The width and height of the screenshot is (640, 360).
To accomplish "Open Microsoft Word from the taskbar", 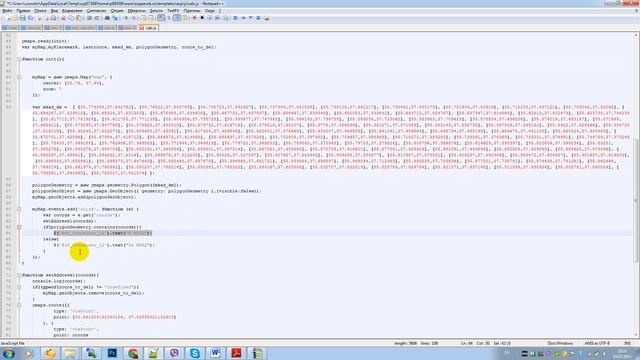I will click(216, 353).
